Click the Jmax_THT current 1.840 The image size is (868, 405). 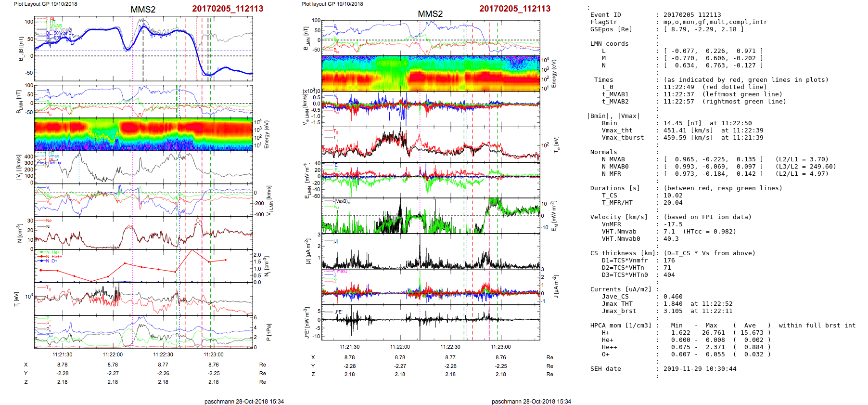pos(673,304)
